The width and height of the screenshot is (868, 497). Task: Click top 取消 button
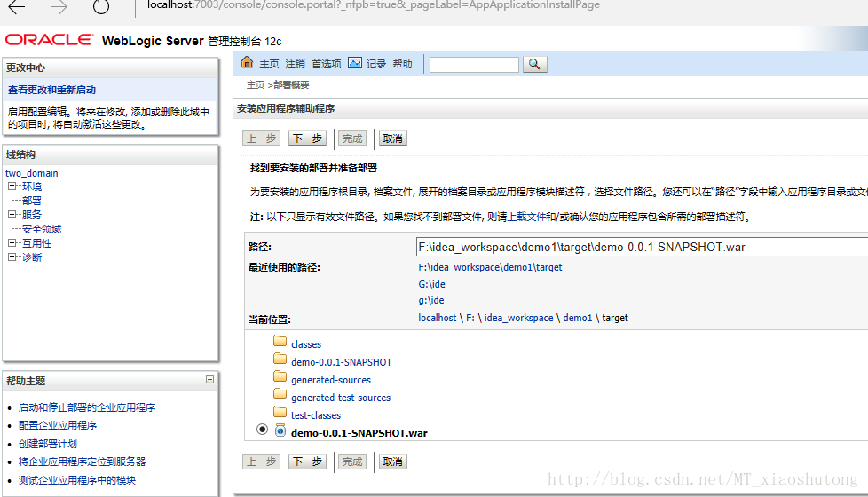392,138
